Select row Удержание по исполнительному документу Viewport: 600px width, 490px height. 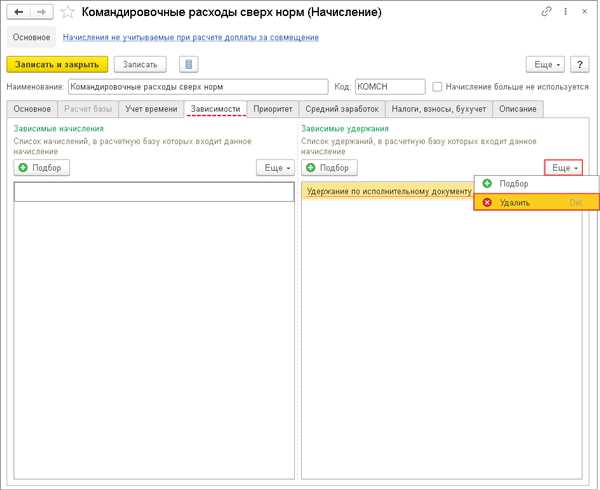(388, 191)
